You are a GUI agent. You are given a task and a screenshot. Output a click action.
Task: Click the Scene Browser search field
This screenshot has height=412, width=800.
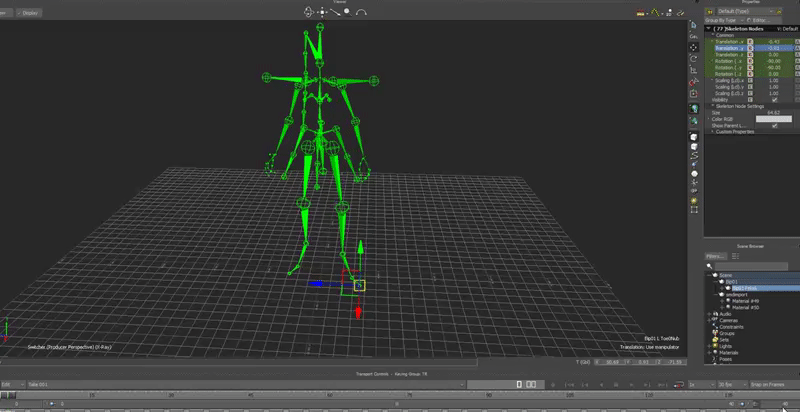coord(751,266)
